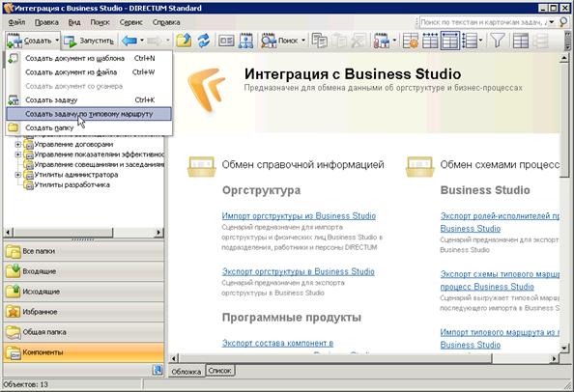Switch to the Список tab
Viewport: 574px width, 392px height.
[220, 371]
